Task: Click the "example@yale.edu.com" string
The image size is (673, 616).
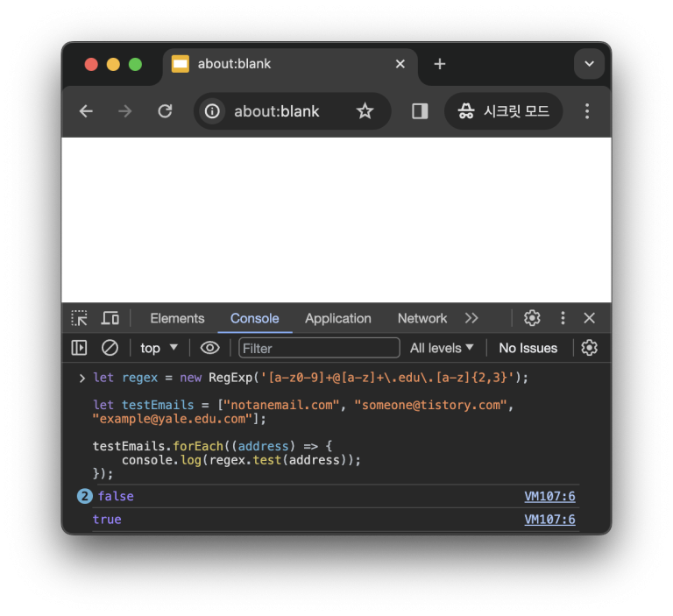Action: click(172, 419)
